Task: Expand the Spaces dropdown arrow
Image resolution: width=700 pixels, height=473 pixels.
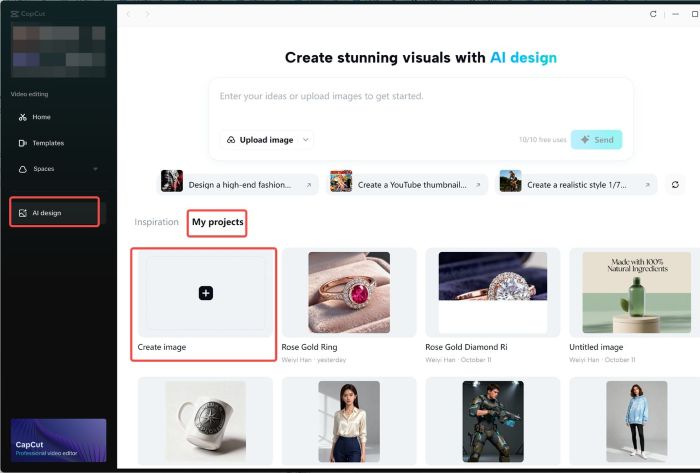Action: [96, 169]
